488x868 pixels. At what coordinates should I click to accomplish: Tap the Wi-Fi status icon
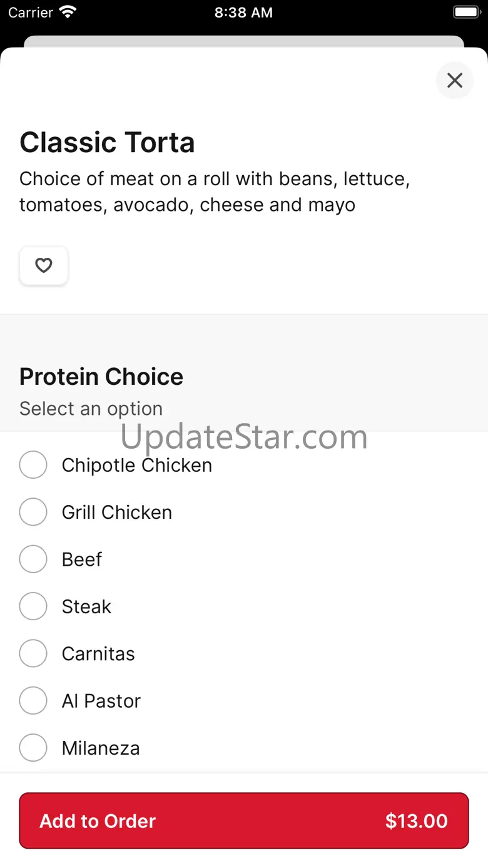[x=68, y=12]
